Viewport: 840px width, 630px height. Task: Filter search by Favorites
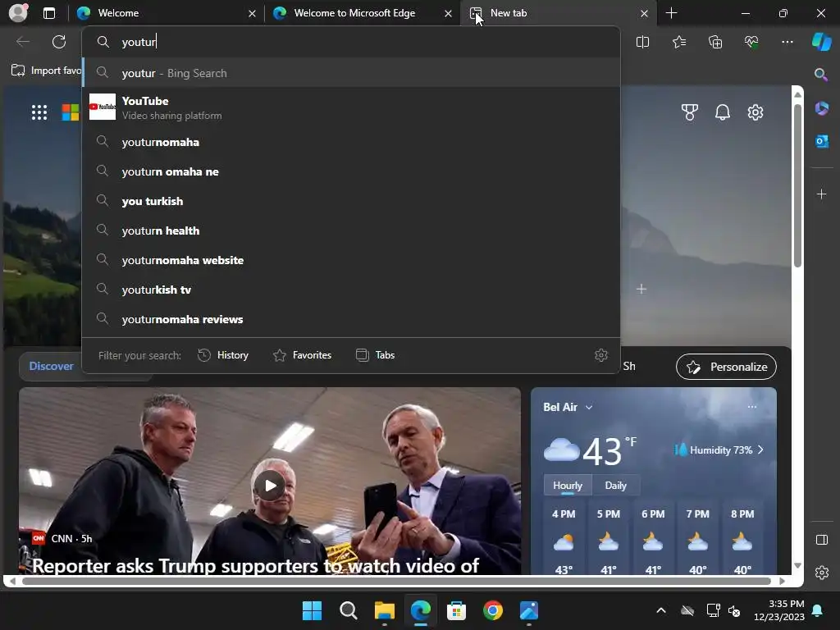click(x=302, y=355)
